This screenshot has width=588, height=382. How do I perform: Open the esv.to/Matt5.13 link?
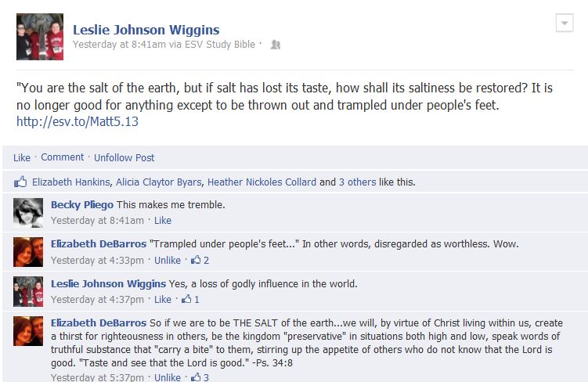(78, 121)
